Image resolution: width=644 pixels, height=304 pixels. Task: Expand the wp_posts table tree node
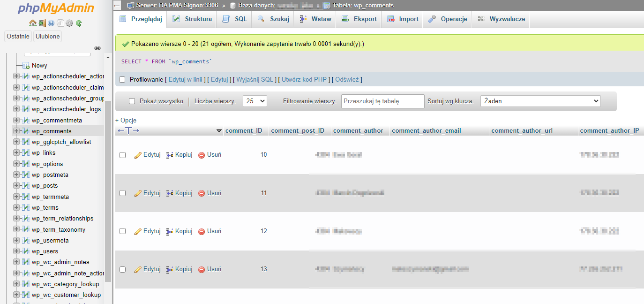point(16,186)
